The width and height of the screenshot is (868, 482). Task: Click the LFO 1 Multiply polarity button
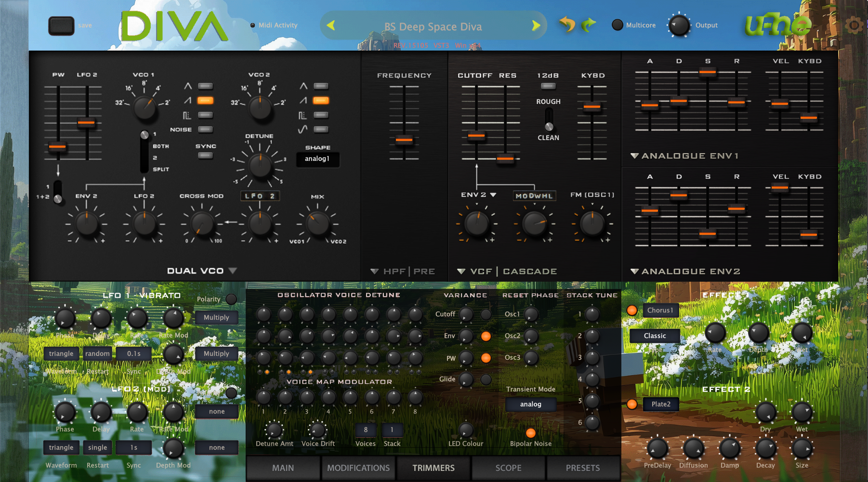[x=216, y=317]
